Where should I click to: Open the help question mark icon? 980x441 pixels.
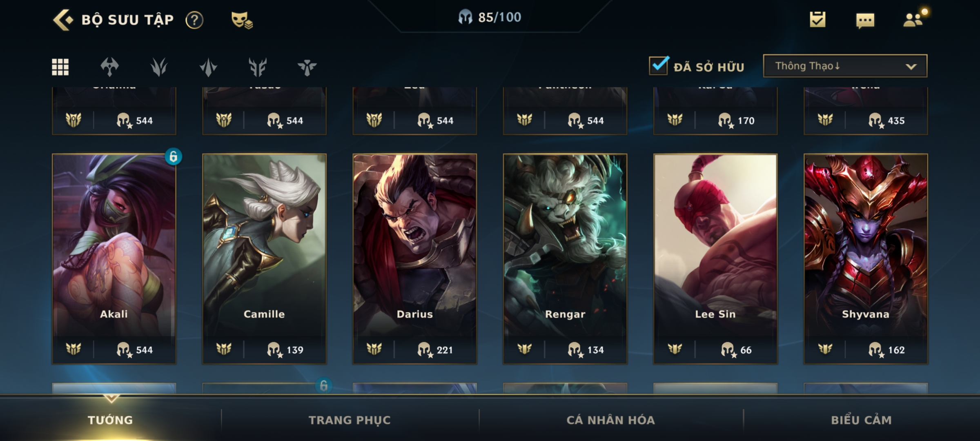[x=194, y=20]
